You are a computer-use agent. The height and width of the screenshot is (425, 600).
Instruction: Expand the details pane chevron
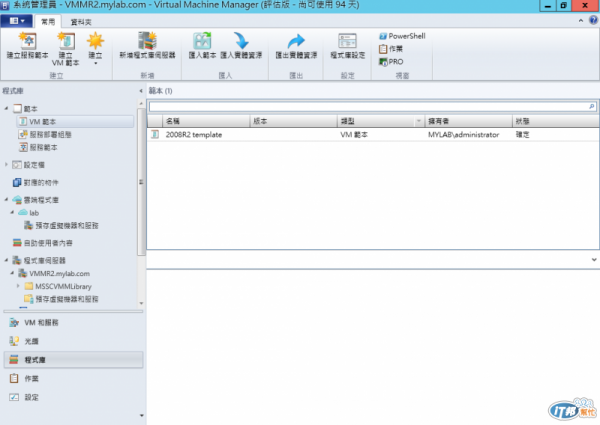coord(593,259)
